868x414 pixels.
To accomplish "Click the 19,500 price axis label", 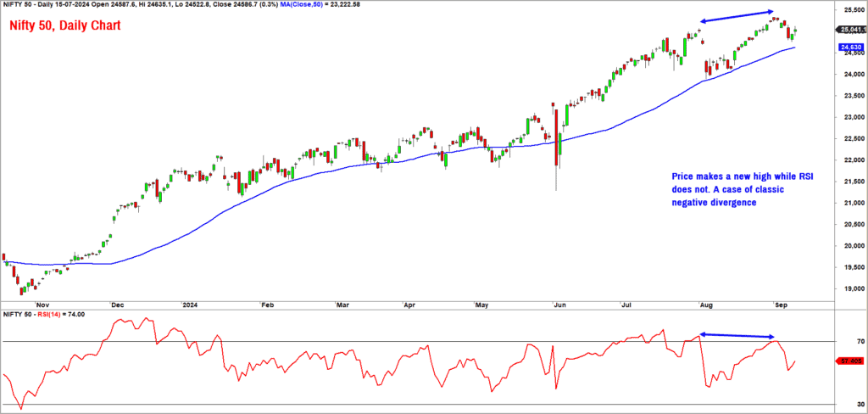I will [854, 268].
